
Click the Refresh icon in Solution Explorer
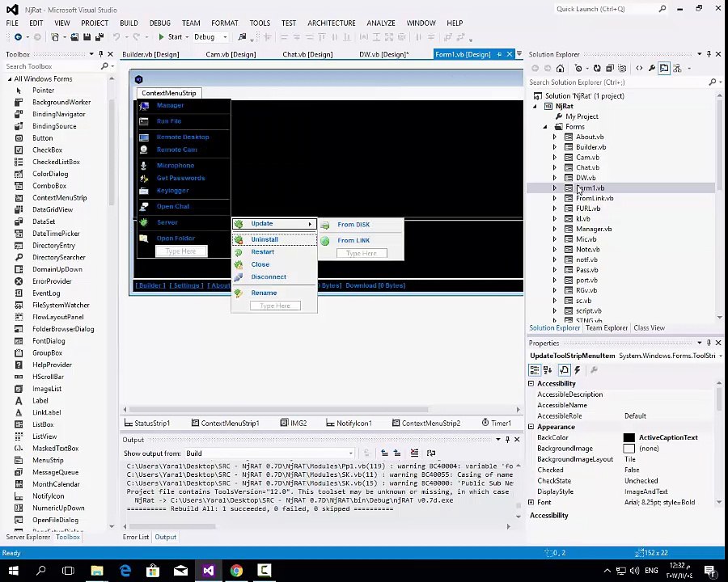(597, 68)
